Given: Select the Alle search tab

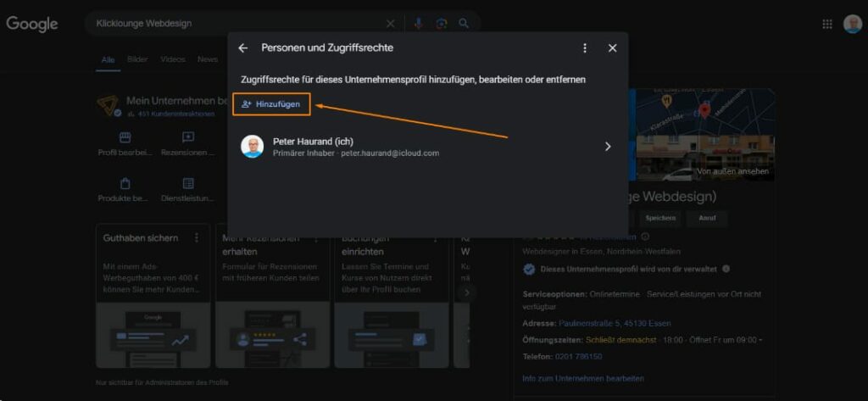Looking at the screenshot, I should 108,60.
